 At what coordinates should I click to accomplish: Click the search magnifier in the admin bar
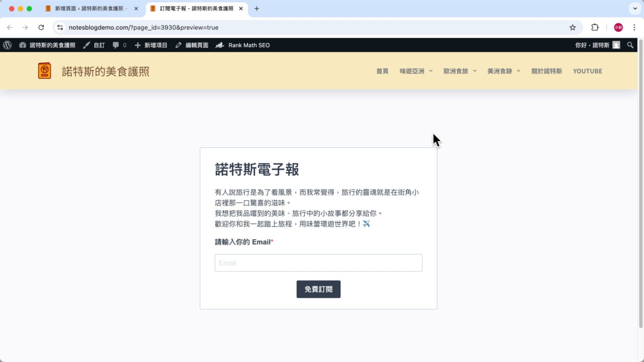tap(630, 45)
